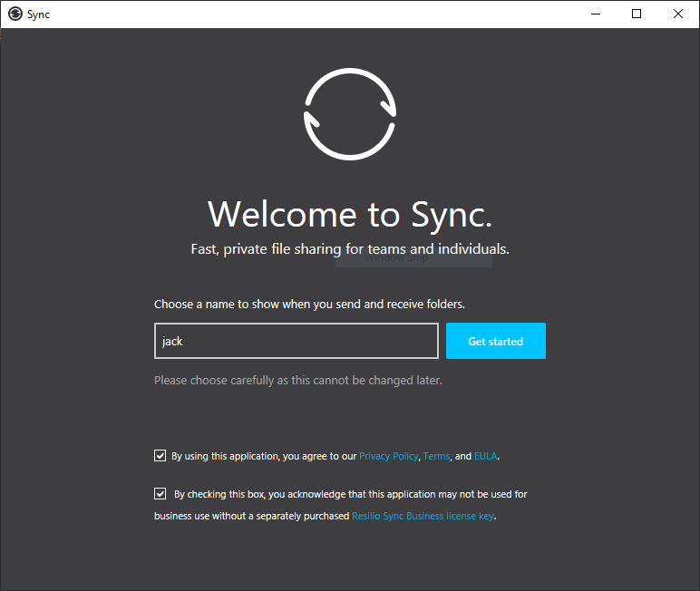
Task: Open the Terms link
Action: pos(436,457)
